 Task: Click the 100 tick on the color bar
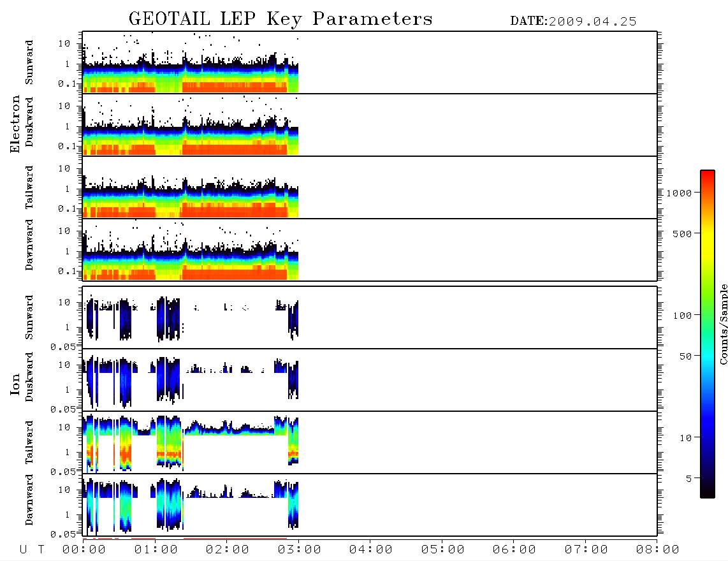tap(682, 316)
